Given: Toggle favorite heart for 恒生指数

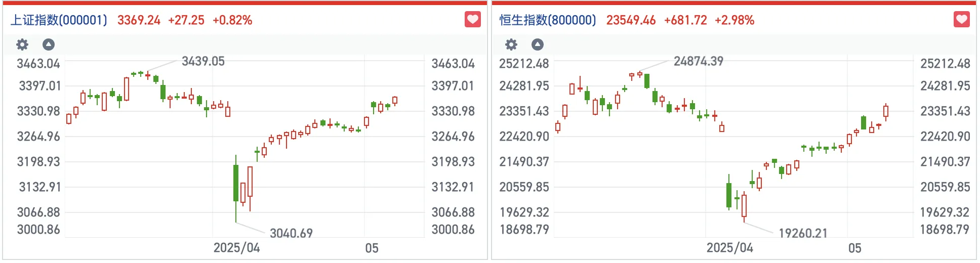Looking at the screenshot, I should [x=961, y=20].
